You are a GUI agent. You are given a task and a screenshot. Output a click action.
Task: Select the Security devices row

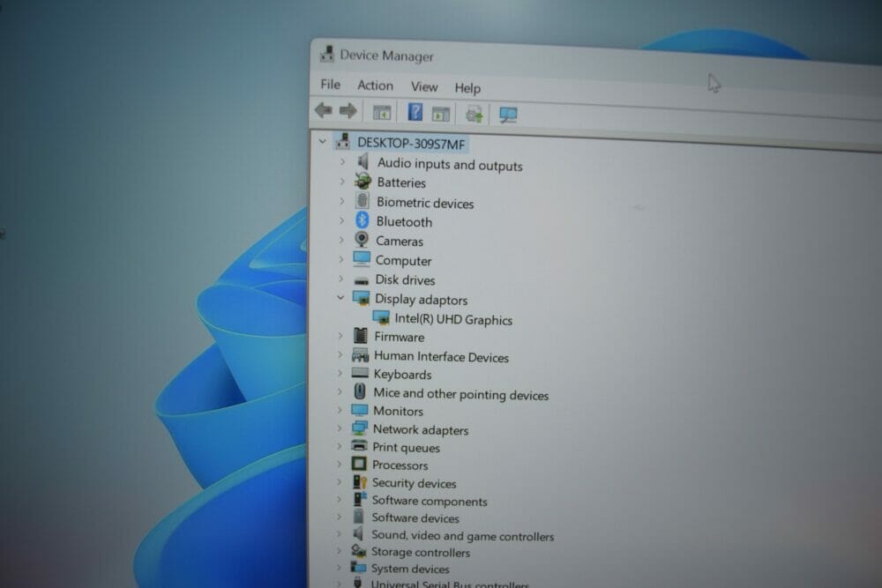pos(414,483)
